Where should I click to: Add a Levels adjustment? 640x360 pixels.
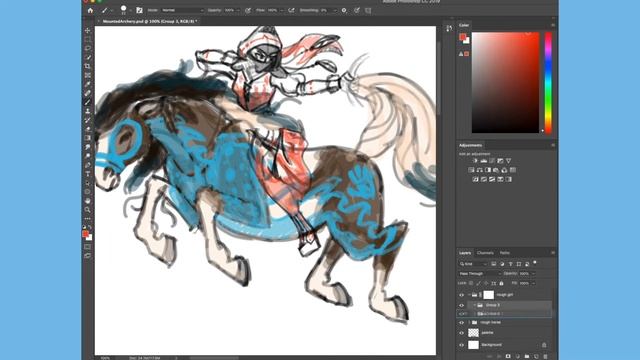pyautogui.click(x=484, y=161)
